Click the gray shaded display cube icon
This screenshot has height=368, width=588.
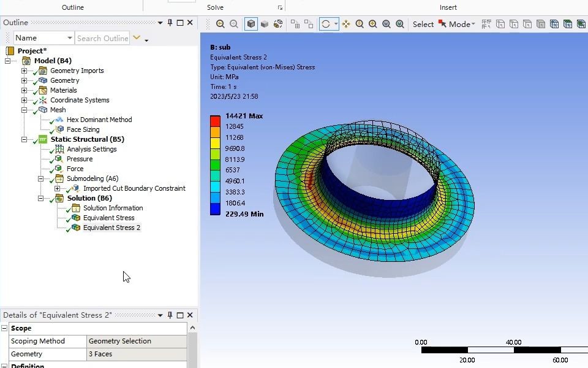(x=265, y=24)
